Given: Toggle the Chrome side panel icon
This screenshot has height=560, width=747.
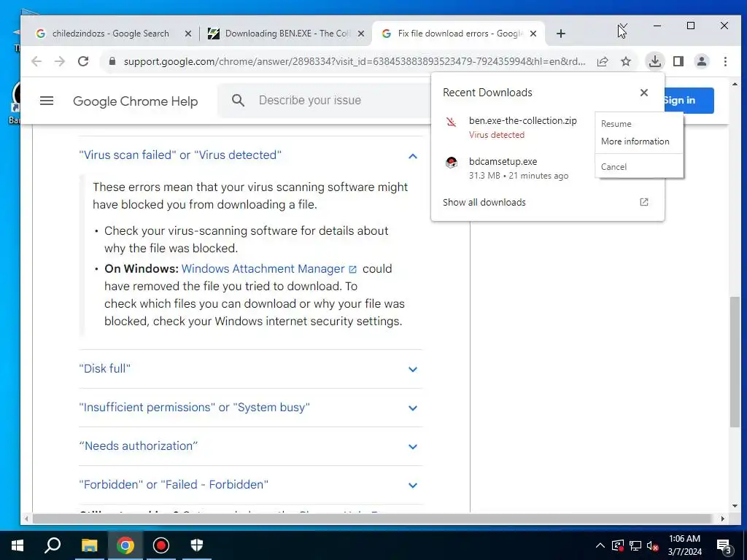Looking at the screenshot, I should tap(678, 61).
